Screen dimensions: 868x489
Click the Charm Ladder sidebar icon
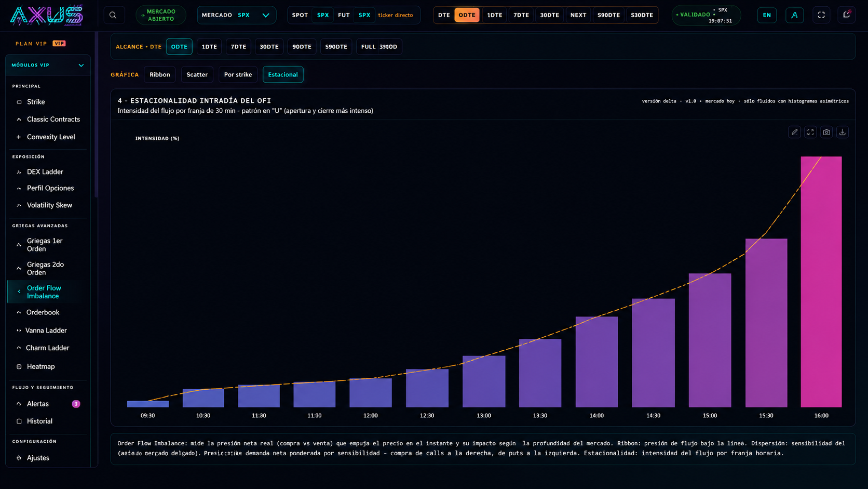(x=19, y=348)
